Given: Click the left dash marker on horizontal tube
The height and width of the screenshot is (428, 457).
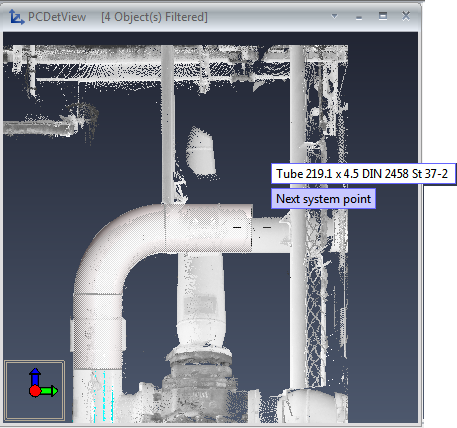Looking at the screenshot, I should point(237,228).
